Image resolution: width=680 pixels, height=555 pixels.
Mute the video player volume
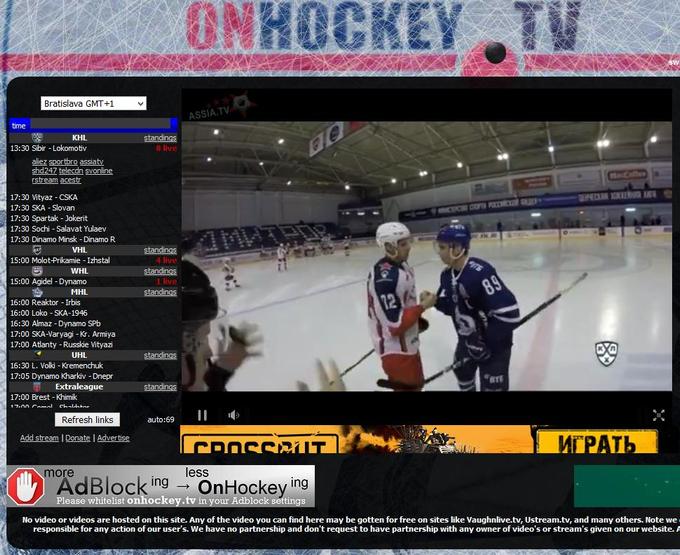click(x=233, y=415)
